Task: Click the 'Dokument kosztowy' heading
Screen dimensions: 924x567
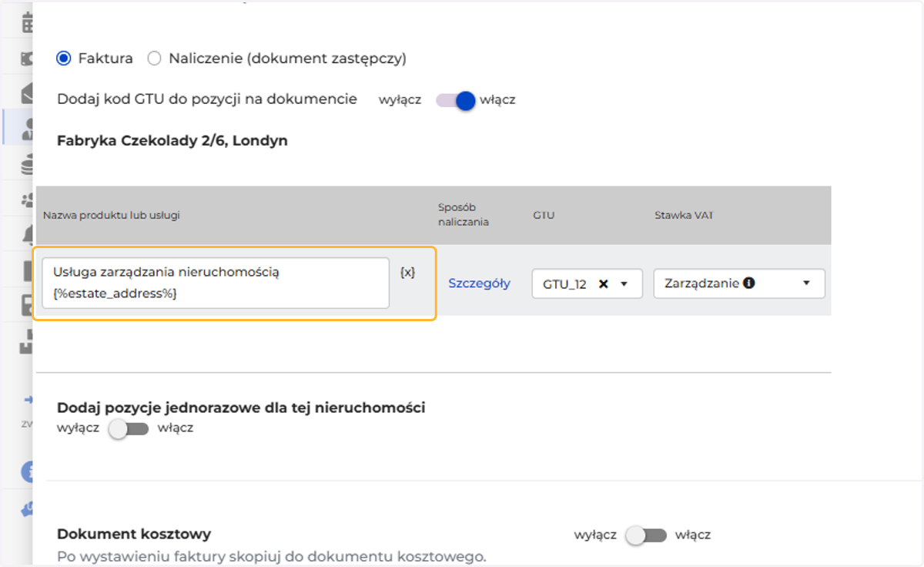Action: (134, 534)
